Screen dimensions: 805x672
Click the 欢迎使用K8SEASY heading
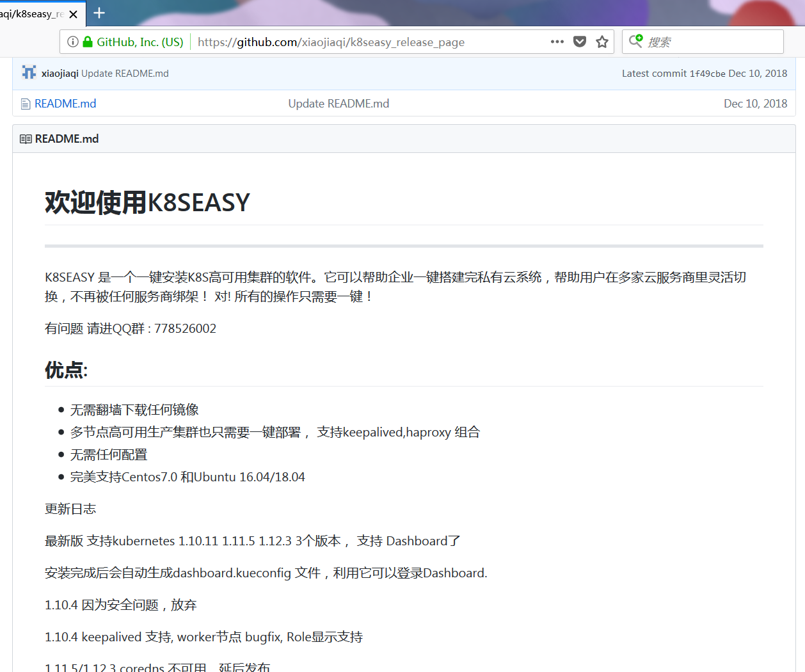(x=147, y=203)
